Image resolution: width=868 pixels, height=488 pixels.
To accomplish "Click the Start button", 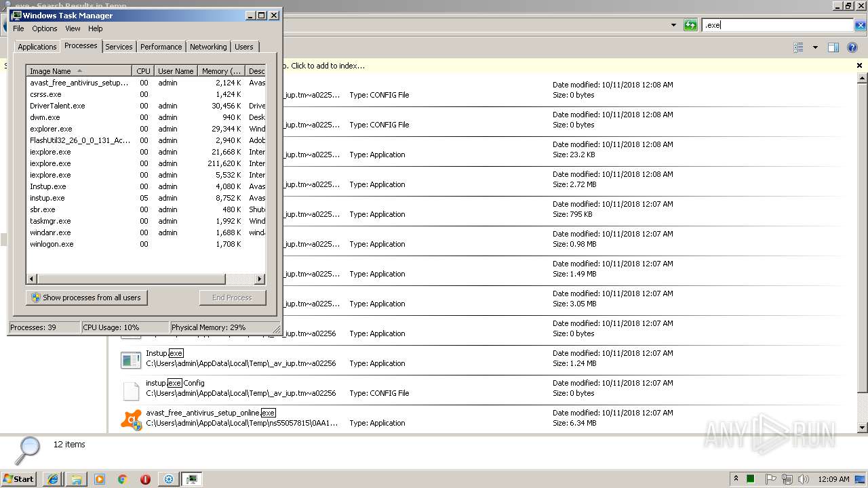I will pos(19,479).
